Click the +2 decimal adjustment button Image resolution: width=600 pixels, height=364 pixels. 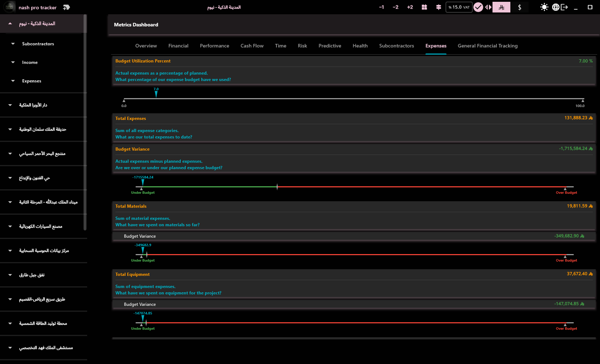click(410, 7)
